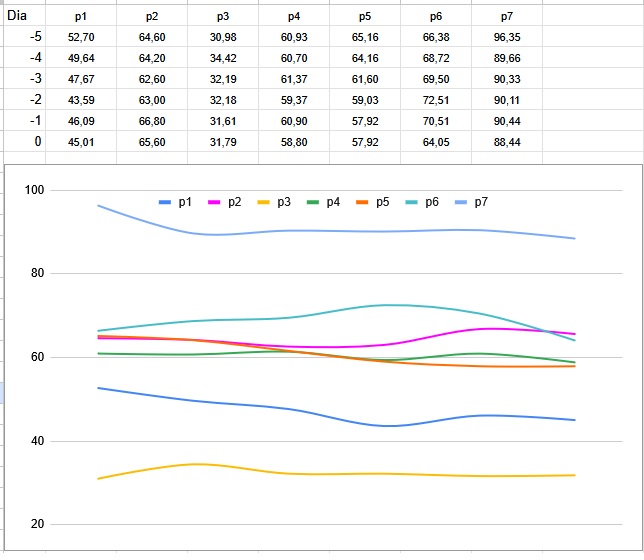The width and height of the screenshot is (644, 560).
Task: Click the p7 column header cell
Action: pos(507,17)
